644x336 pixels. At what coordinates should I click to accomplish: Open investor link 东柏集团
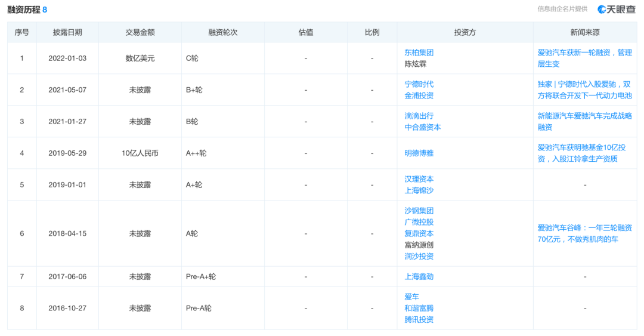pyautogui.click(x=419, y=53)
